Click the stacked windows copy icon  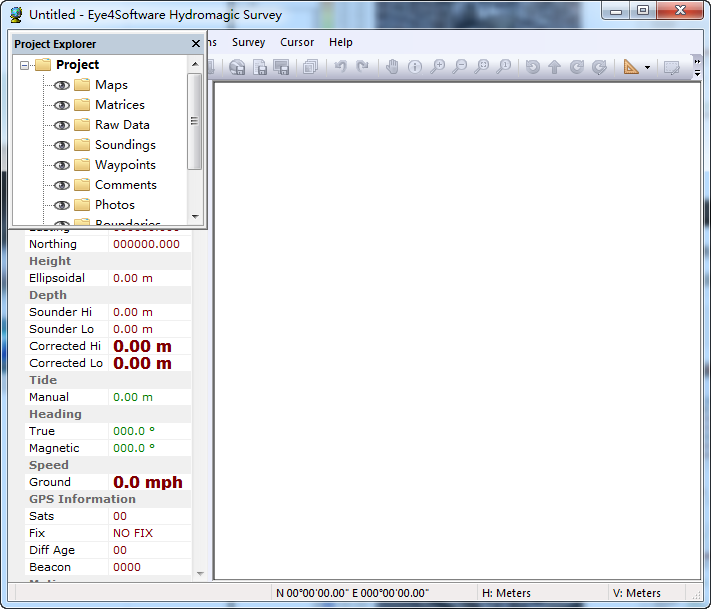tap(310, 67)
